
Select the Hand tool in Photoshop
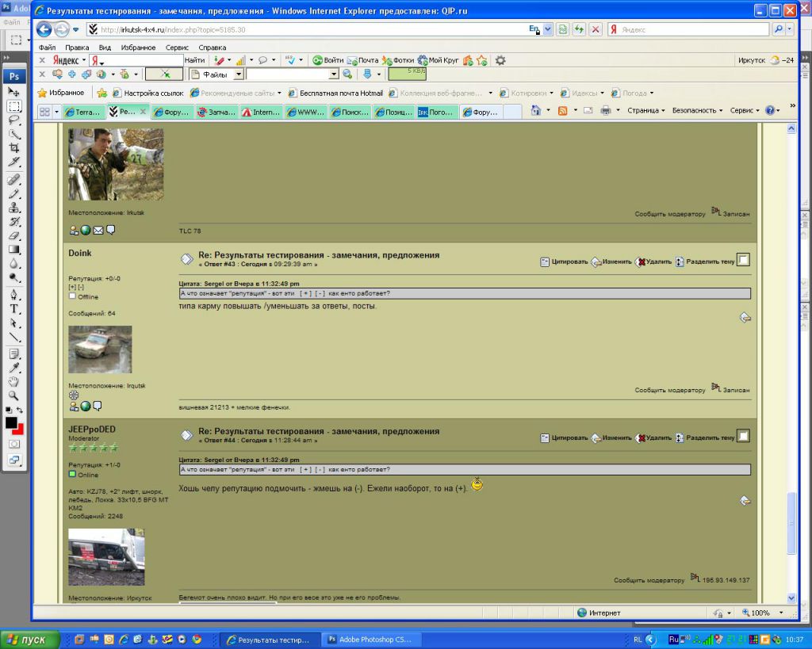(x=14, y=381)
